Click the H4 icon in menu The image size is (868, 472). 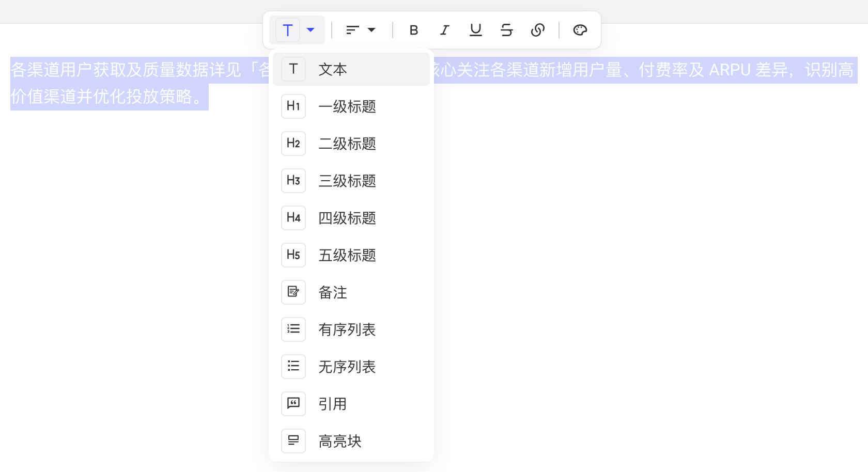293,218
